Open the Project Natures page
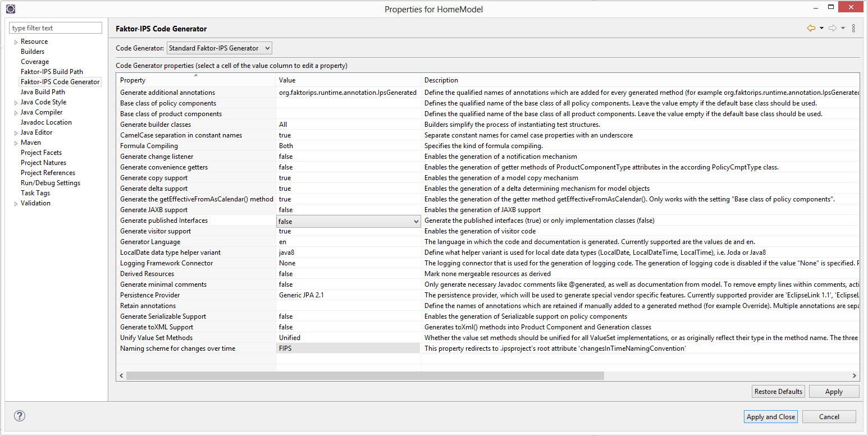 (43, 163)
